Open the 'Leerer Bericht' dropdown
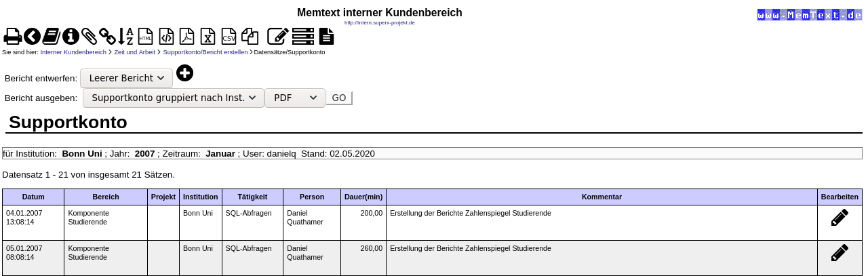The image size is (868, 276). pos(126,79)
